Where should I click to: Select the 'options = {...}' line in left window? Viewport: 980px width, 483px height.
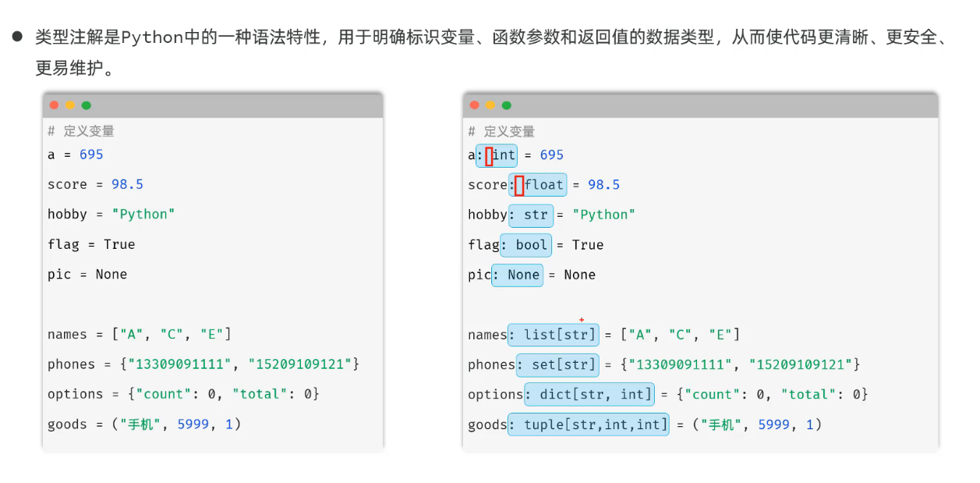pyautogui.click(x=184, y=394)
